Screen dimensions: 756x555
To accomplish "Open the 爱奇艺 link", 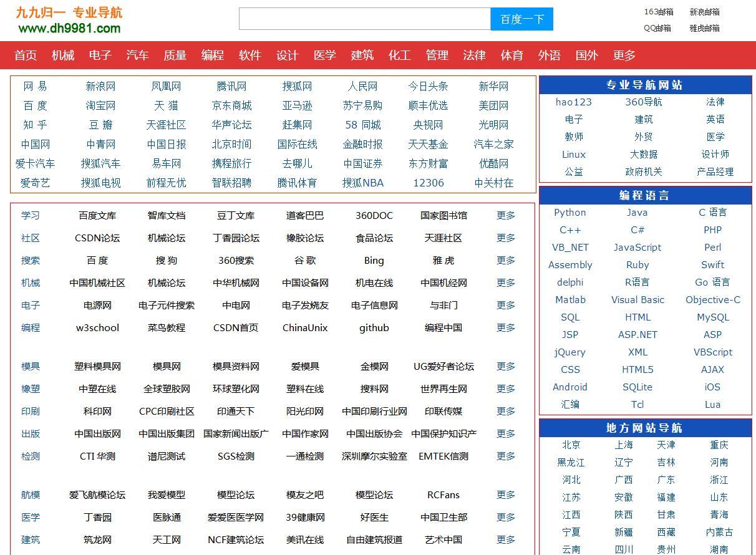I will (35, 183).
